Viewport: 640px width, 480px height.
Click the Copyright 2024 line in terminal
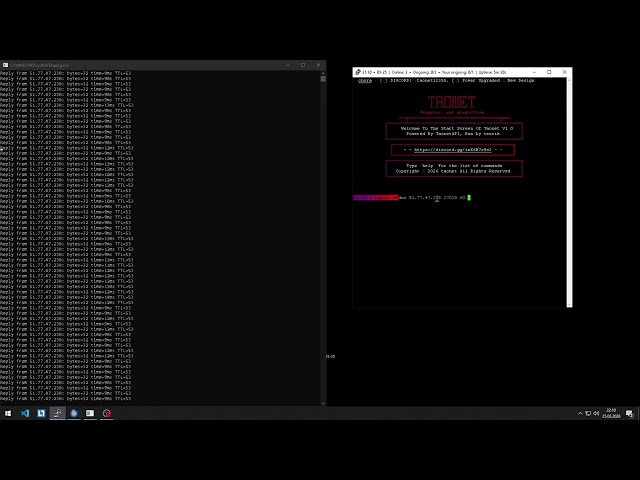point(453,171)
